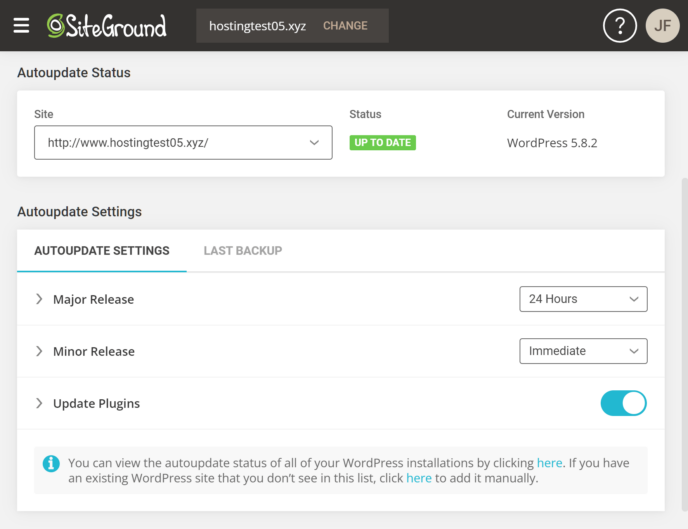Click the 'here' link to add site manually
This screenshot has width=688, height=529.
coord(419,478)
